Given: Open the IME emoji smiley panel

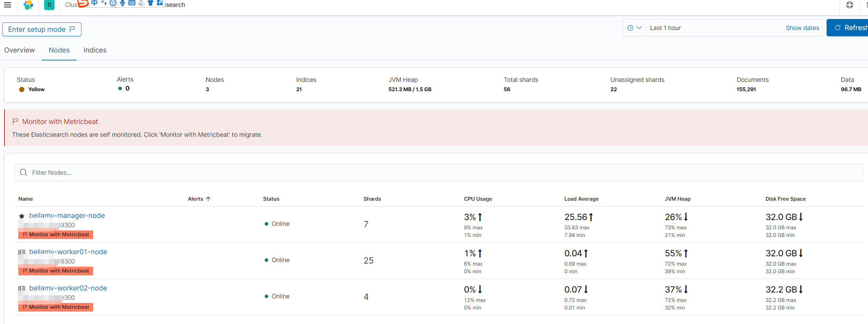Looking at the screenshot, I should point(113,3).
